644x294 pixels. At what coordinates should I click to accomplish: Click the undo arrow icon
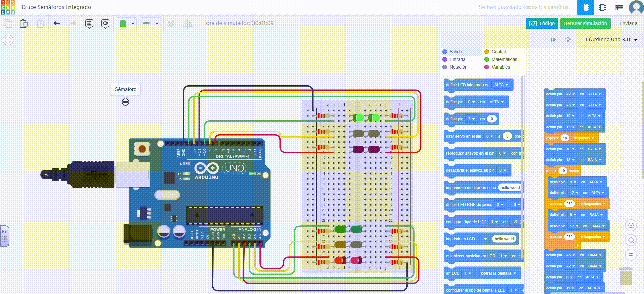click(x=57, y=23)
